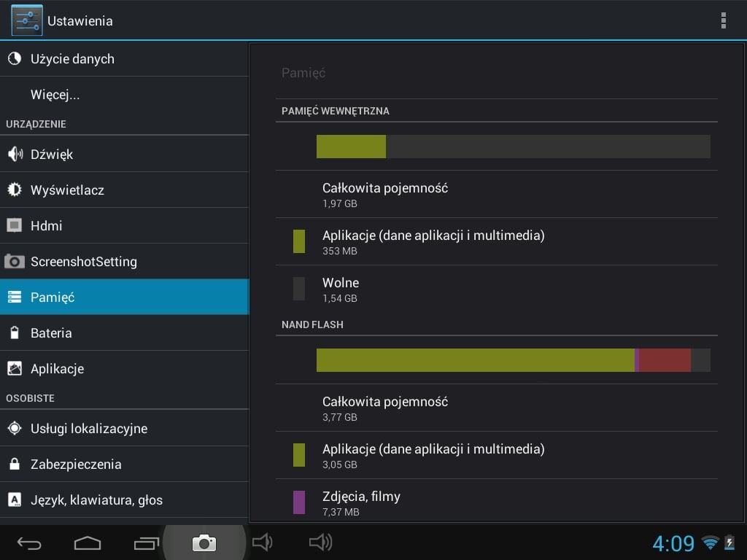The width and height of the screenshot is (747, 560).
Task: Click the Zabezpieczenia padlock icon
Action: point(15,464)
